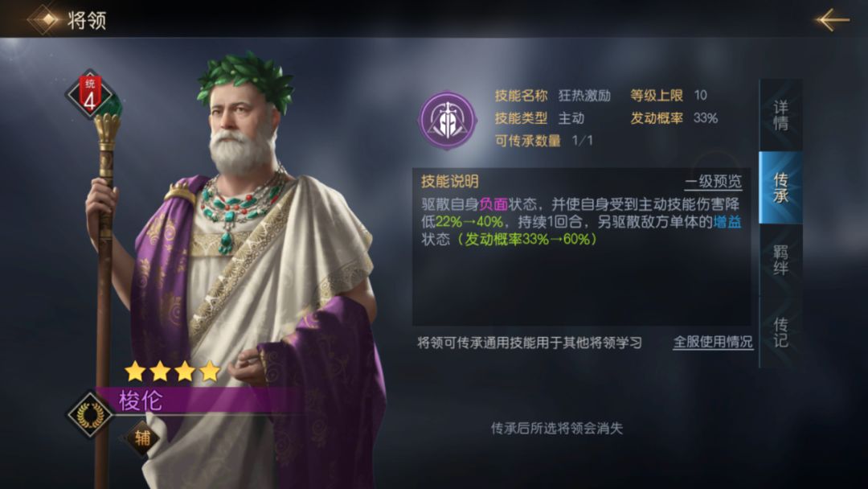Toggle the 一级预览 level preview link
Screen dimensions: 868x489
(x=713, y=182)
